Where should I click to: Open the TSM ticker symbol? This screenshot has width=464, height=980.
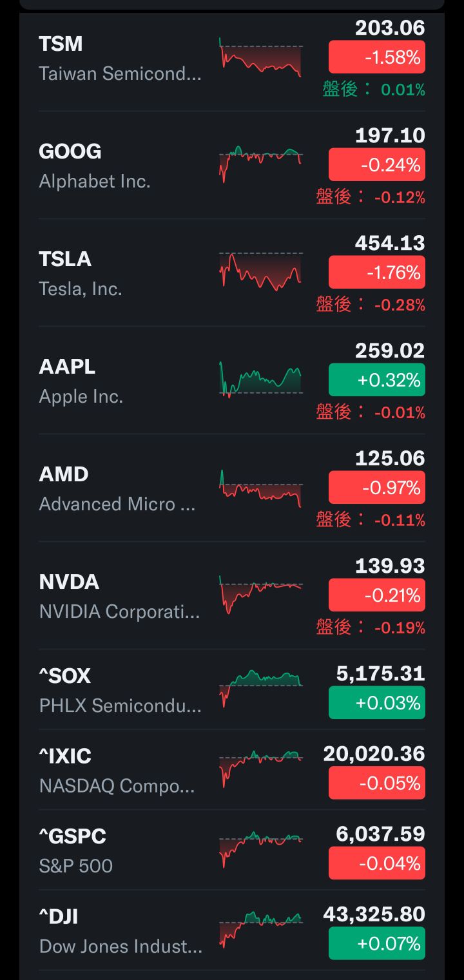tap(61, 44)
